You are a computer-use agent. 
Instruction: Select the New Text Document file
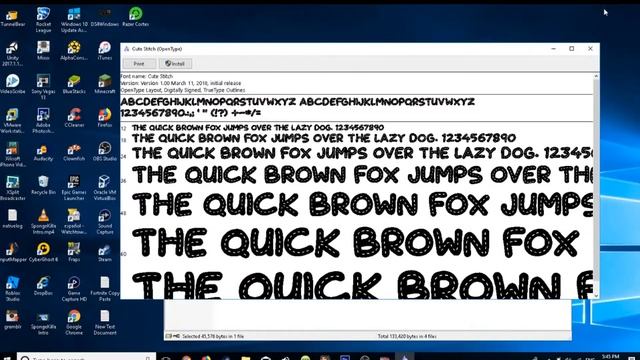(x=104, y=322)
